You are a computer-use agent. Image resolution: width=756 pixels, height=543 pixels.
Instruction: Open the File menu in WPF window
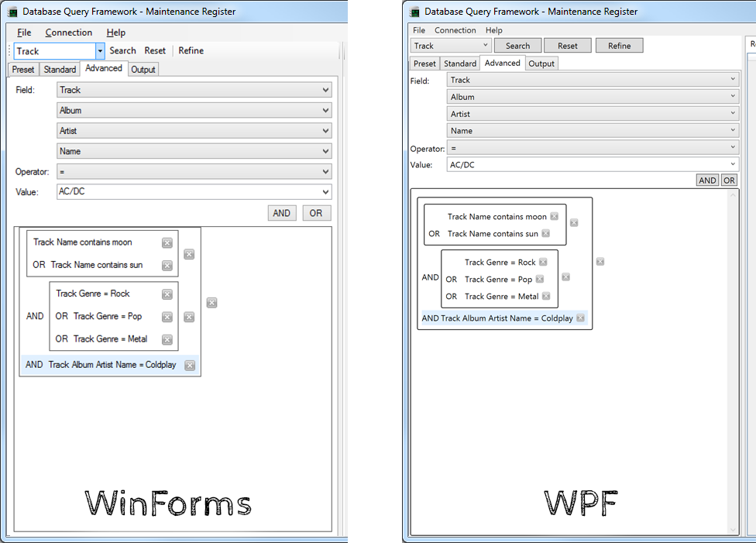(x=419, y=30)
